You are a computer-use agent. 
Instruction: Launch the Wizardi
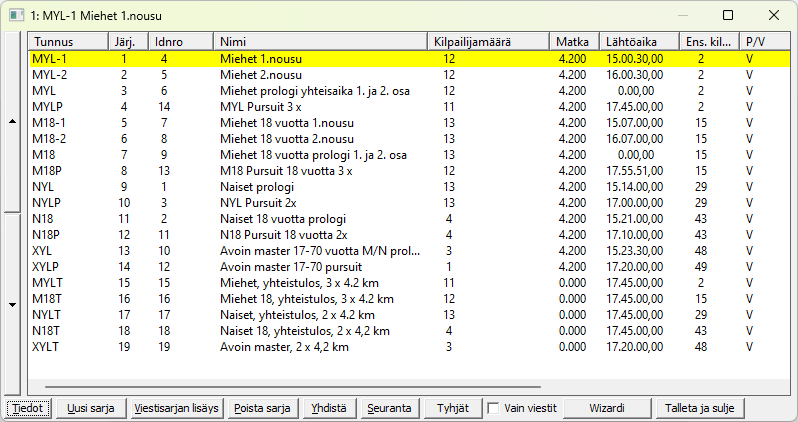[x=607, y=409]
